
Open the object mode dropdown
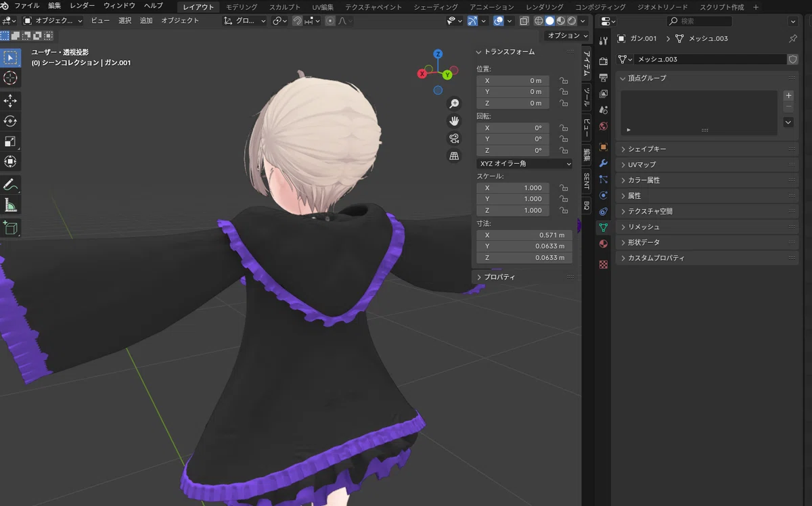point(52,21)
